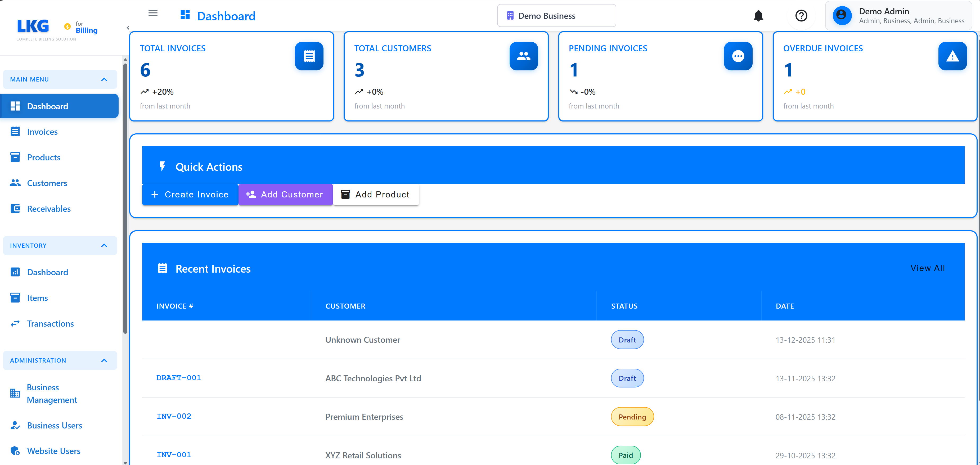Open the Demo Business selector

[556, 16]
